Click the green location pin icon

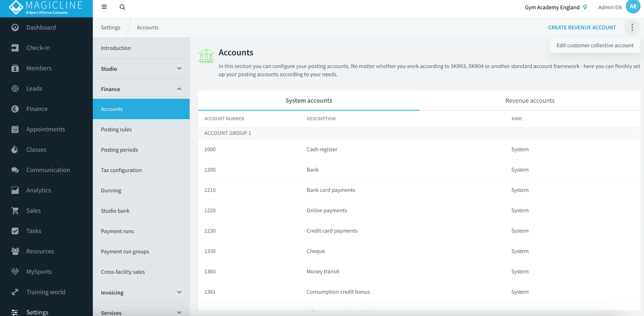click(x=585, y=7)
